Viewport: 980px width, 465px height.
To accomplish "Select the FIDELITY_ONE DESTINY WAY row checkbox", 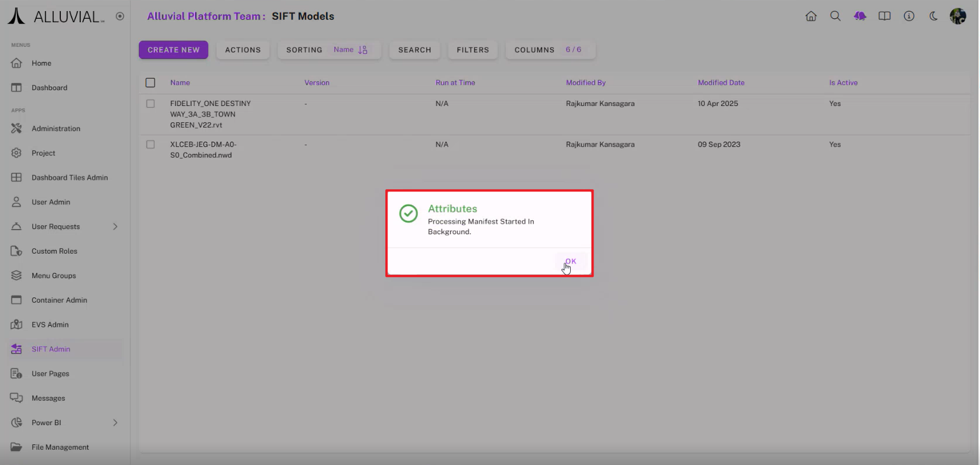I will pos(150,104).
